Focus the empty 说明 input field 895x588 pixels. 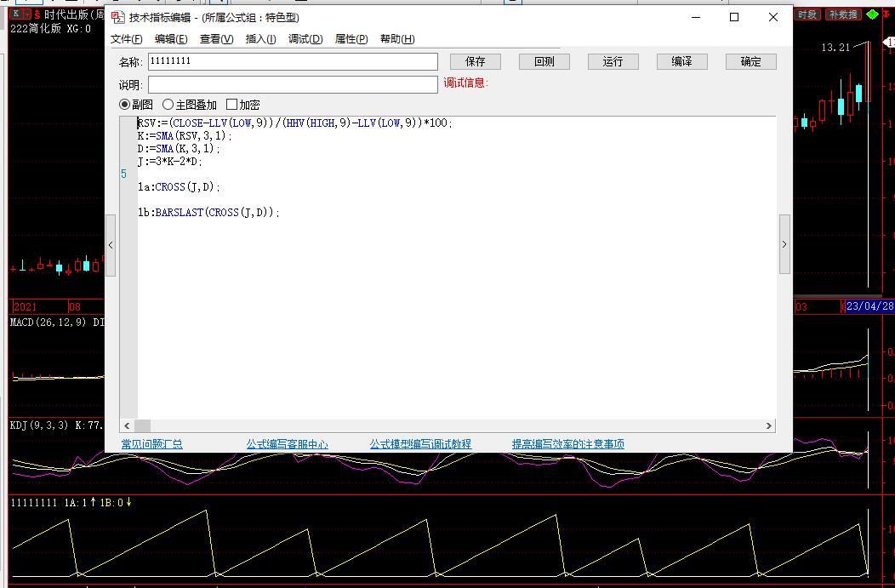(293, 85)
